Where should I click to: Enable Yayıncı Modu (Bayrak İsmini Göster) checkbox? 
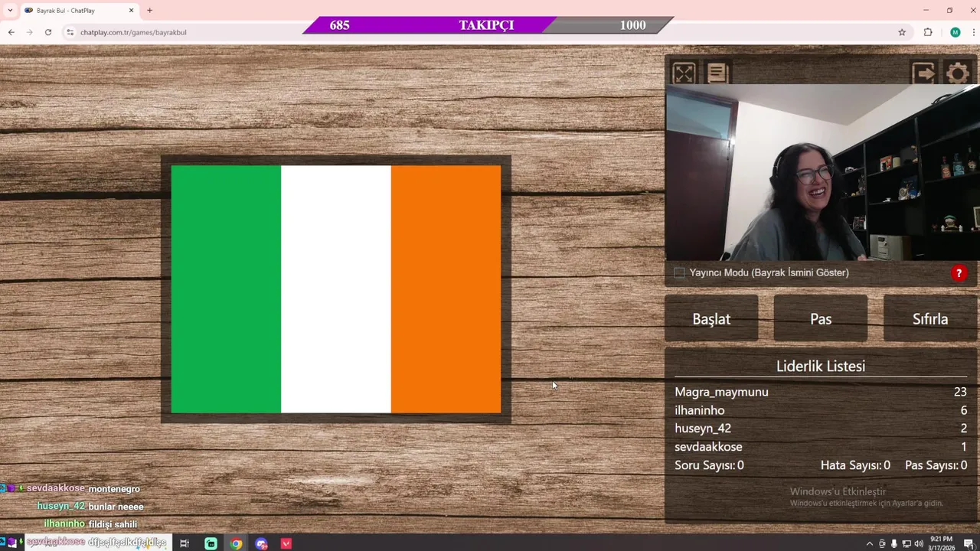(679, 272)
